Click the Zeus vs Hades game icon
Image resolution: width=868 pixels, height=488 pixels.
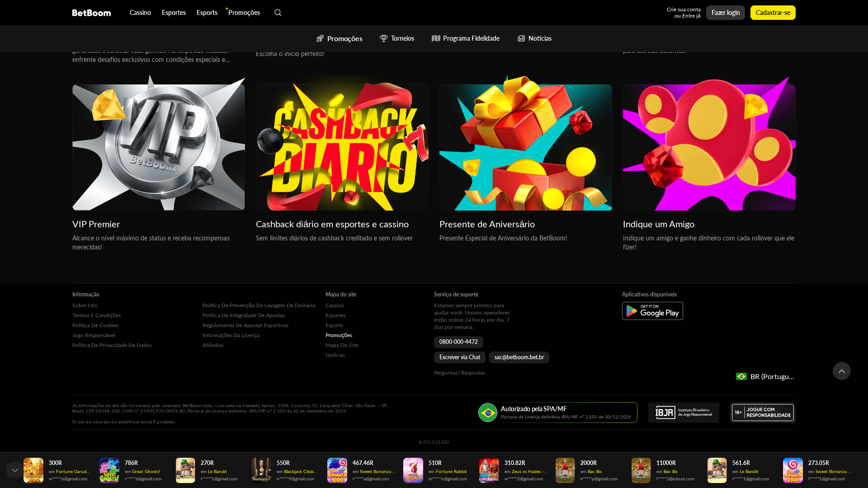[489, 470]
